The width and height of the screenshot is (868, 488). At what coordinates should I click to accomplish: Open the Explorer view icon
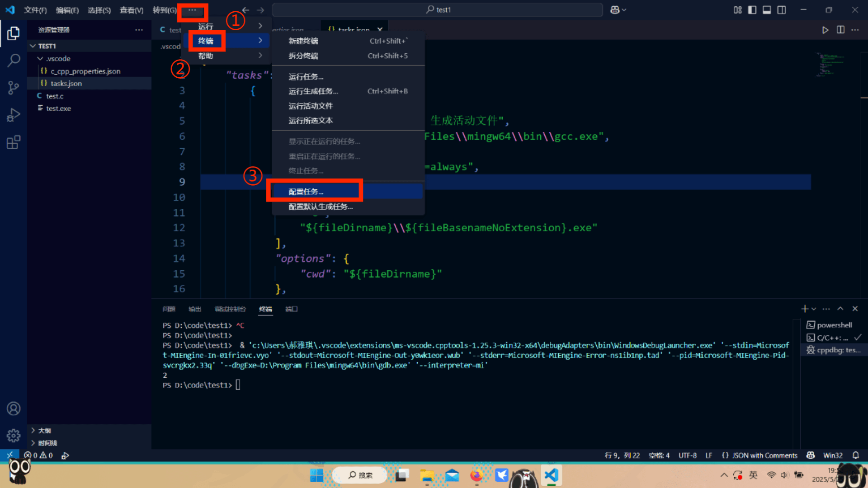coord(14,33)
